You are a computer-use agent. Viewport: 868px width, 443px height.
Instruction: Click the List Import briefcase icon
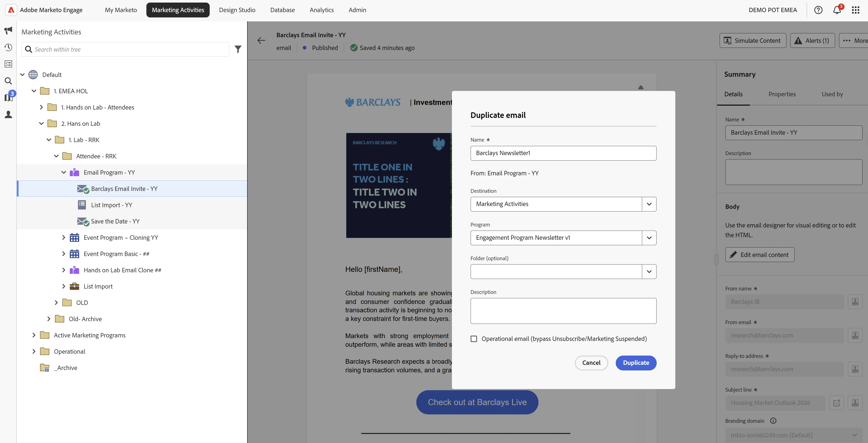(74, 286)
